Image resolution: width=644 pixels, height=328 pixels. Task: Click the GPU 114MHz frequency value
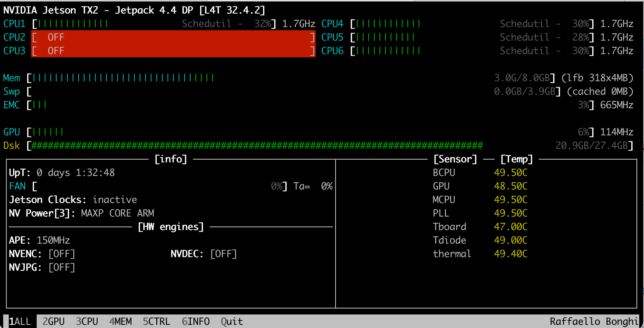[617, 132]
